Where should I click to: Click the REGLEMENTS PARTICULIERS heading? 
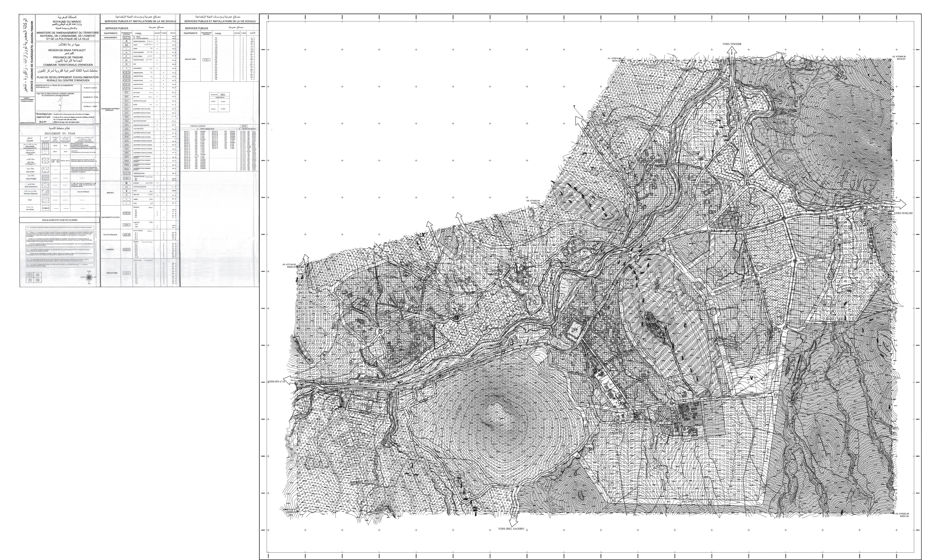click(60, 220)
